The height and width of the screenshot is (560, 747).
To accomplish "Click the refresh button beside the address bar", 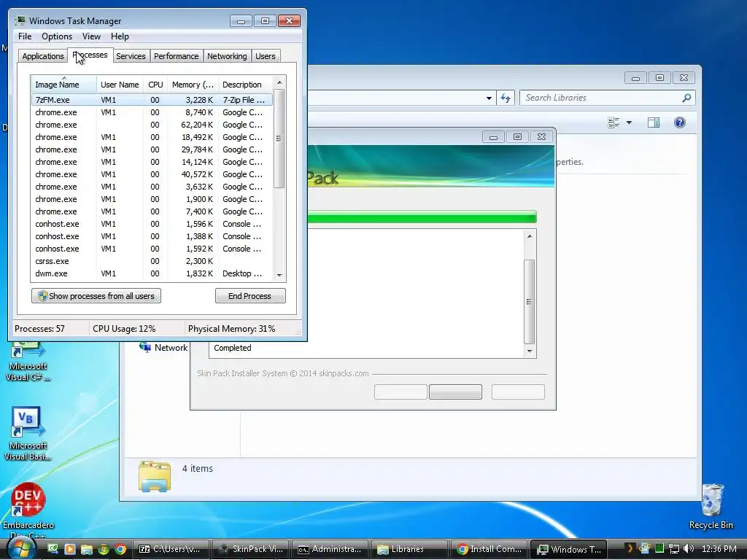I will (x=506, y=98).
